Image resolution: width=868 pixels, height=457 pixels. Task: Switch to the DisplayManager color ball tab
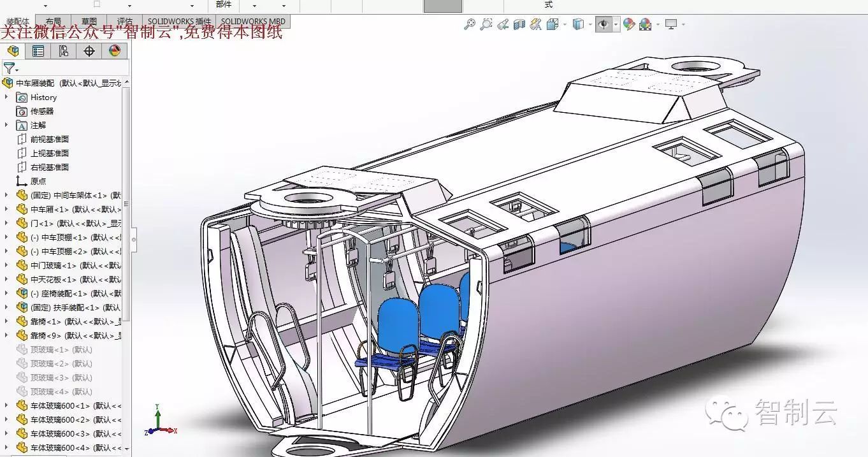pos(115,51)
